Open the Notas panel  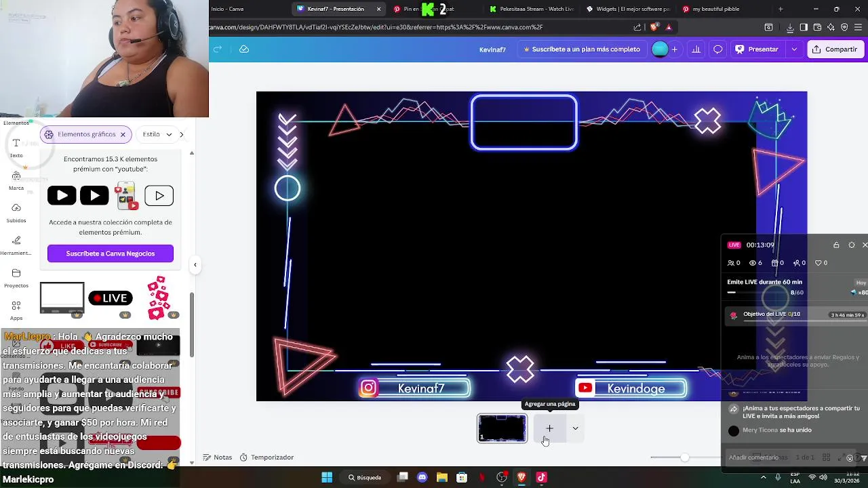tap(218, 457)
